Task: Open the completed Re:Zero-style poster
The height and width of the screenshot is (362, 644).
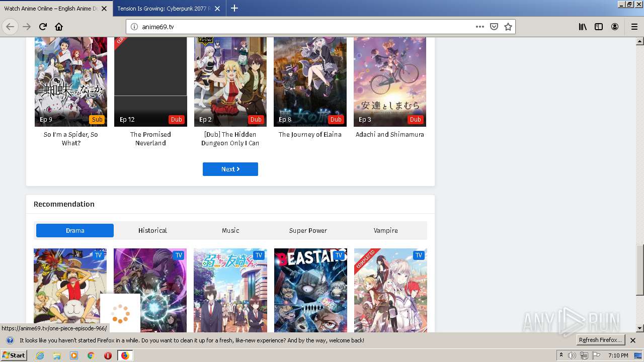Action: point(390,290)
